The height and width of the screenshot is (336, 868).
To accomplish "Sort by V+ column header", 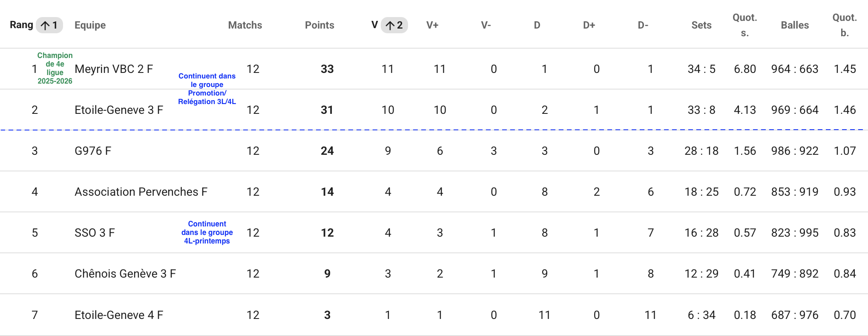I will [x=432, y=25].
